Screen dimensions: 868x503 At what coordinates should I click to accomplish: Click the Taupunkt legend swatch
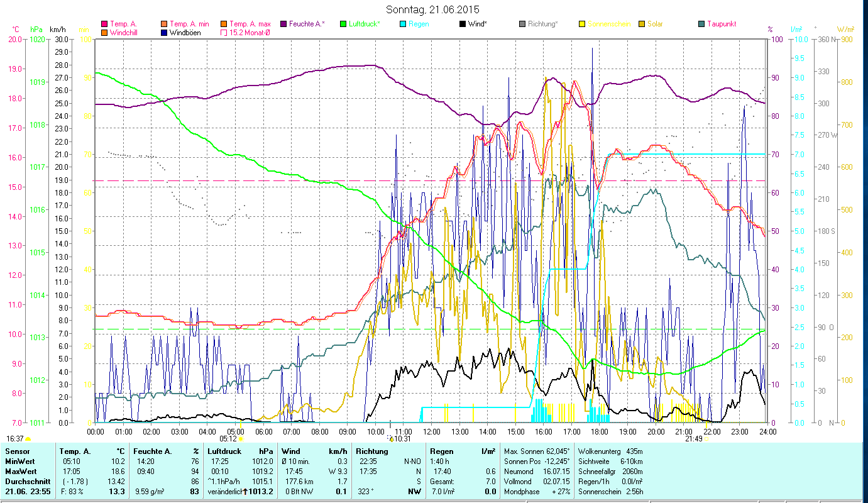[x=701, y=24]
